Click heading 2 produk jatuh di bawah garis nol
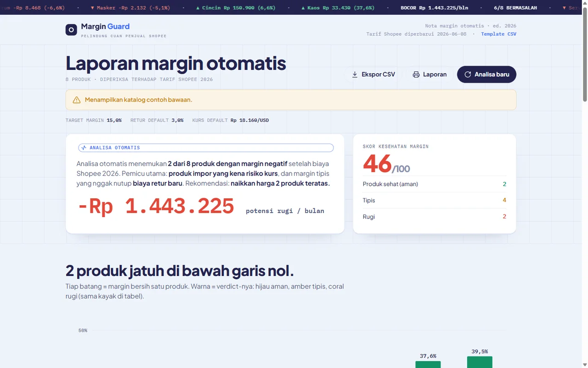The image size is (588, 368). click(180, 270)
